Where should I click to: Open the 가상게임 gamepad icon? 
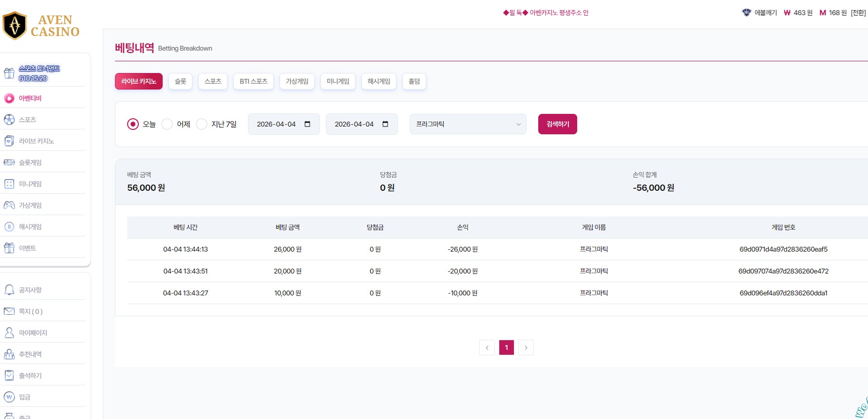pyautogui.click(x=9, y=205)
